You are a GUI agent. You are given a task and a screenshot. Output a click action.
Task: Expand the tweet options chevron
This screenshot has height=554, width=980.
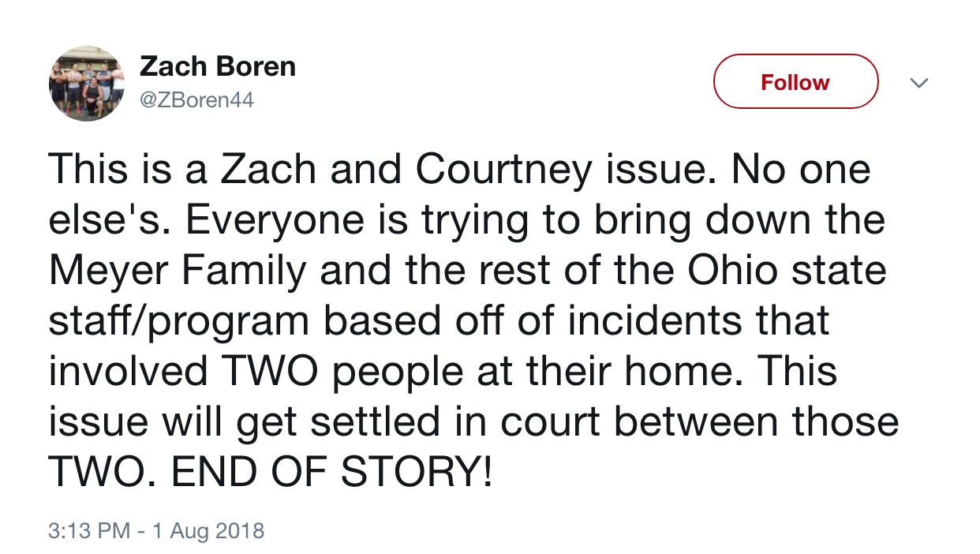pyautogui.click(x=918, y=82)
